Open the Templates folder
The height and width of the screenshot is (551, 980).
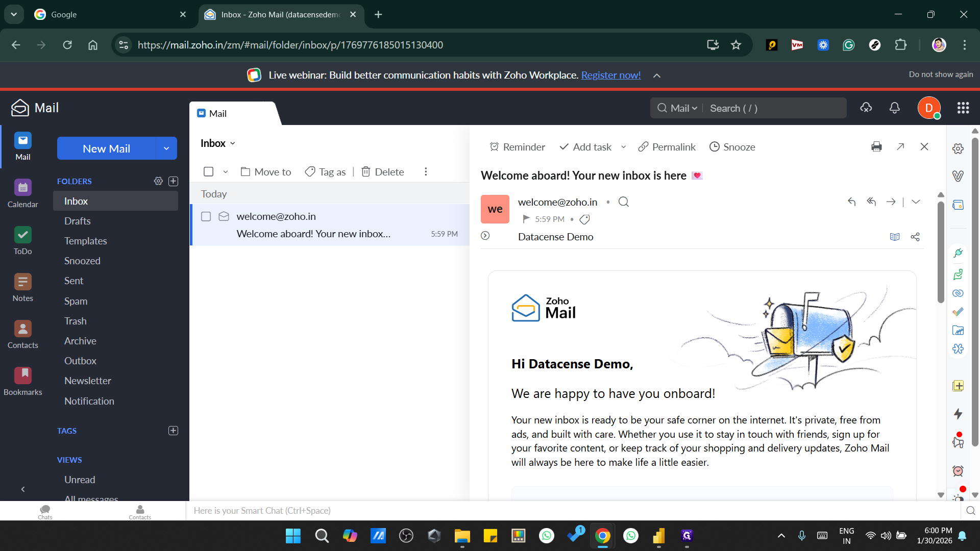[85, 240]
